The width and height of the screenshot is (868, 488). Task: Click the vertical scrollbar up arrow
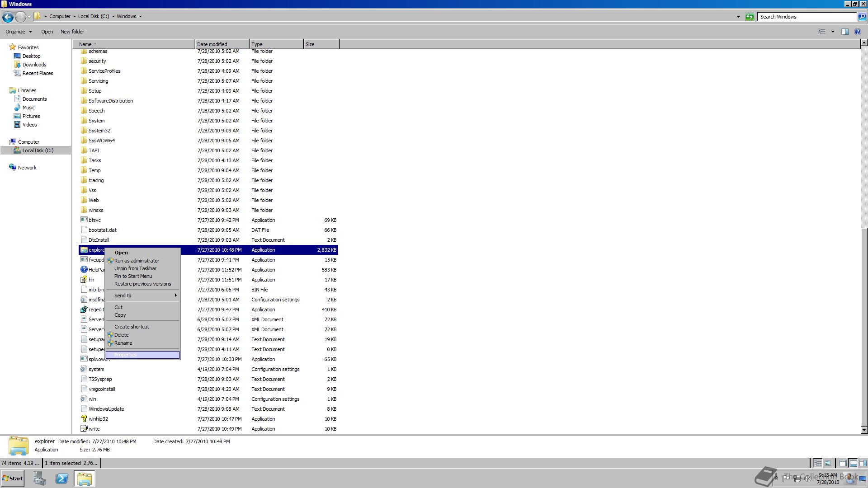coord(864,43)
